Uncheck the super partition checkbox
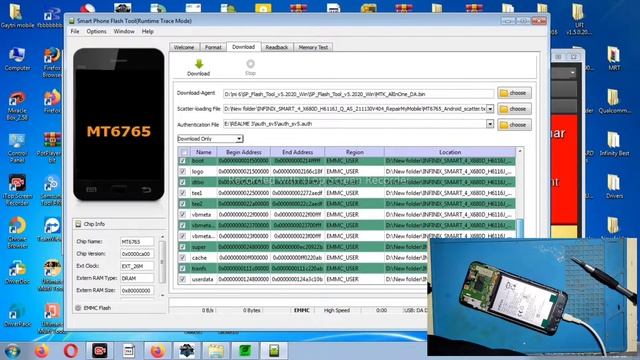The image size is (640, 360). coord(183,247)
